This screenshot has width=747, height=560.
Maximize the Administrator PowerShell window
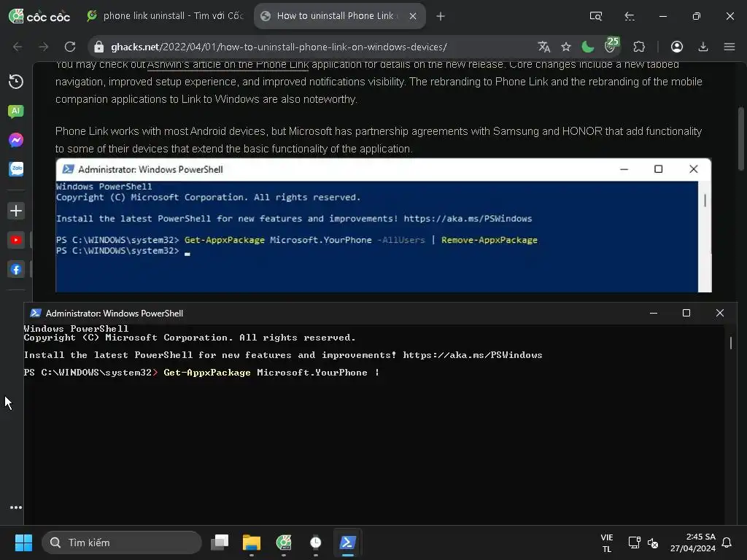point(686,313)
